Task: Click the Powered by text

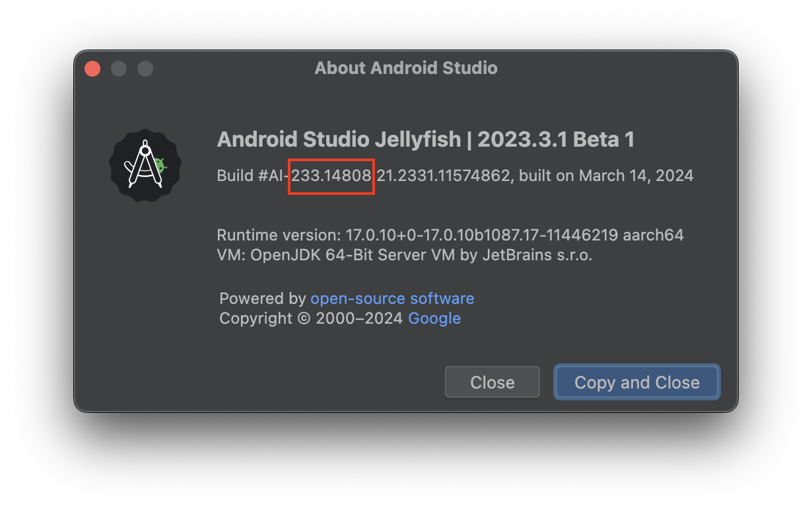Action: (263, 299)
